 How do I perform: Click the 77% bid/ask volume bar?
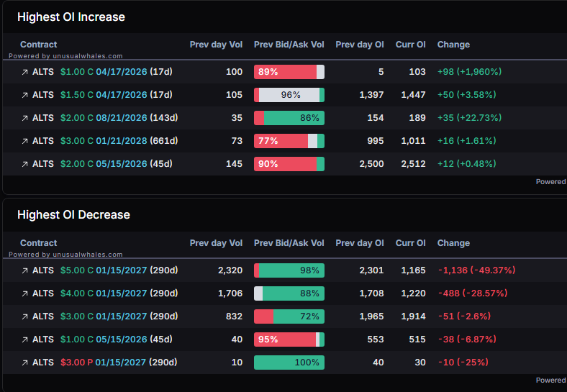289,141
